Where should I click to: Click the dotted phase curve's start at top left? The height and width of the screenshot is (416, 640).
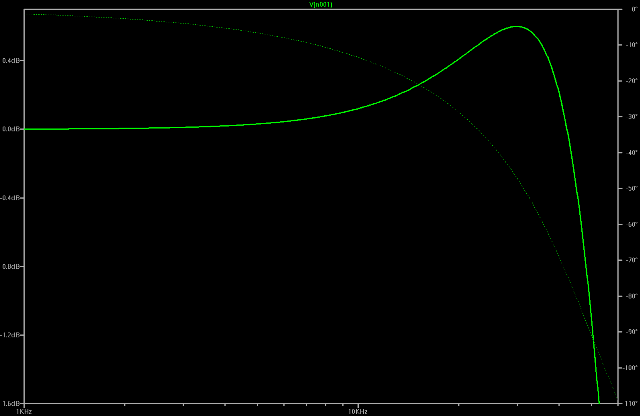point(34,15)
